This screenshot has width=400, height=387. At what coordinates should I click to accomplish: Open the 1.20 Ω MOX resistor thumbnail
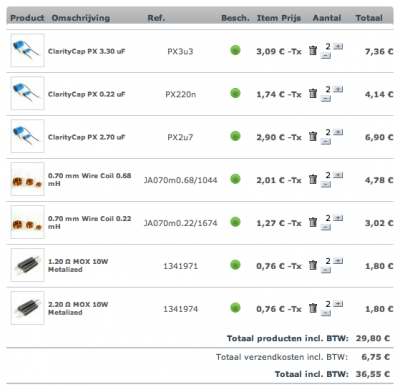point(27,265)
